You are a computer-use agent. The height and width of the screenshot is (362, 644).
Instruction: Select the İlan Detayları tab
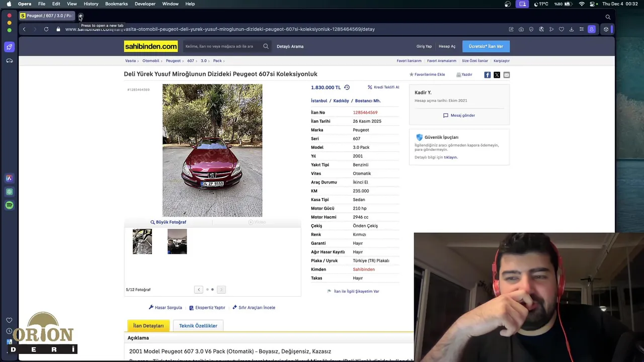[148, 326]
